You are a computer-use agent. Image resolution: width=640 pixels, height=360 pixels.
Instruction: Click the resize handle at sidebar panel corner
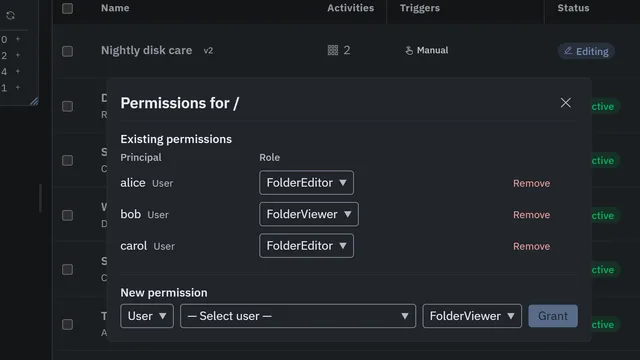pos(34,101)
